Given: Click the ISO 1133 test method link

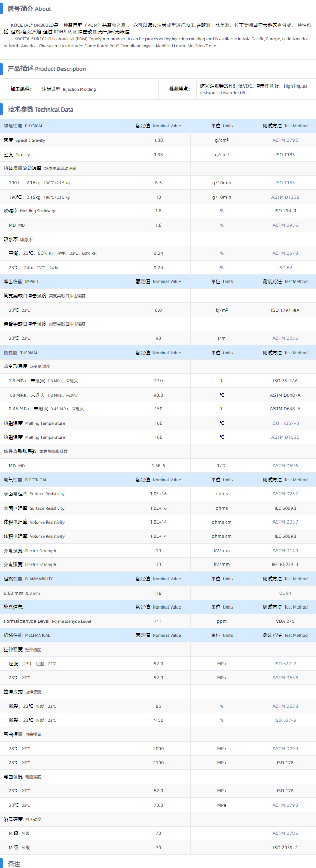Looking at the screenshot, I should (285, 183).
